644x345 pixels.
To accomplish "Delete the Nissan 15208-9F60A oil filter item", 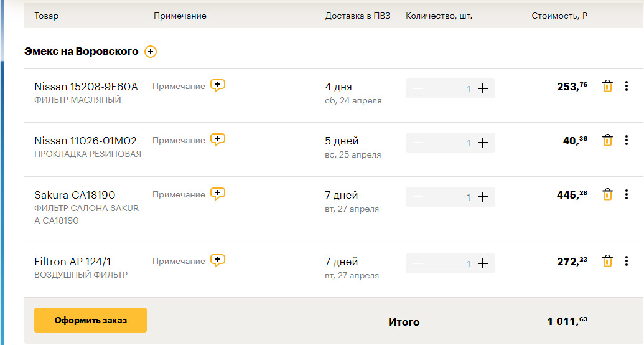I will pos(608,87).
